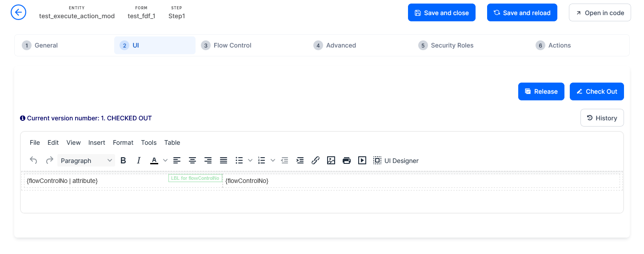Click the insert image icon

[331, 161]
